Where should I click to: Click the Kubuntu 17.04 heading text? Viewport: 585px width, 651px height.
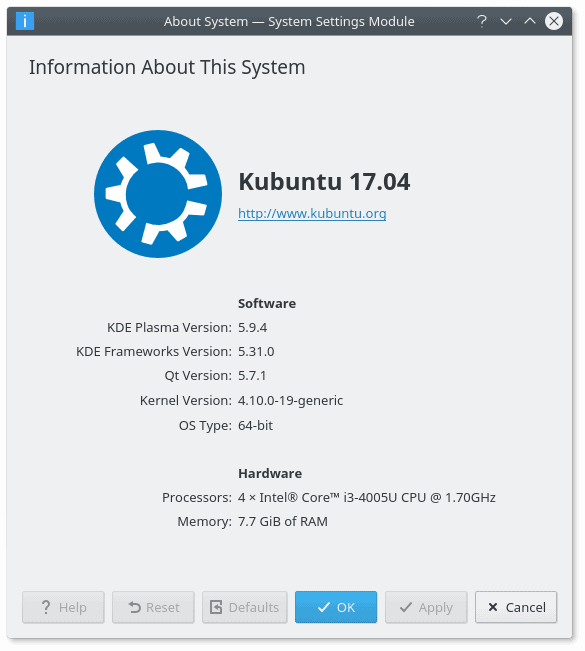pos(324,182)
